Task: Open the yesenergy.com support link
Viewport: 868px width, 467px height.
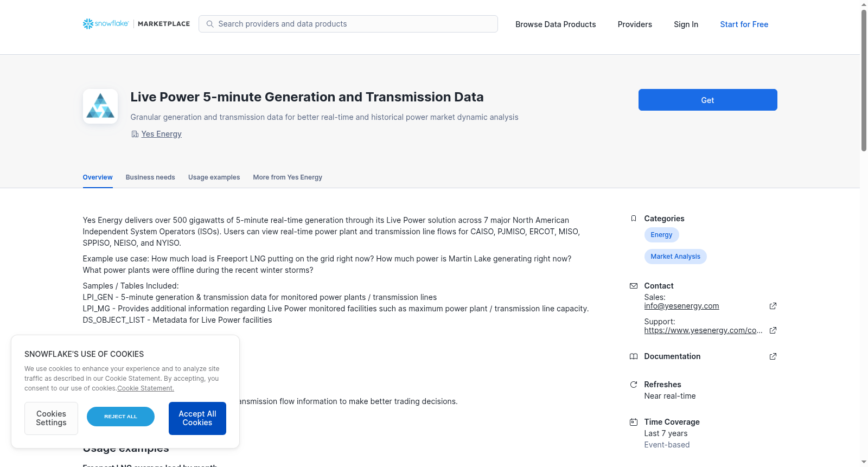Action: 703,330
